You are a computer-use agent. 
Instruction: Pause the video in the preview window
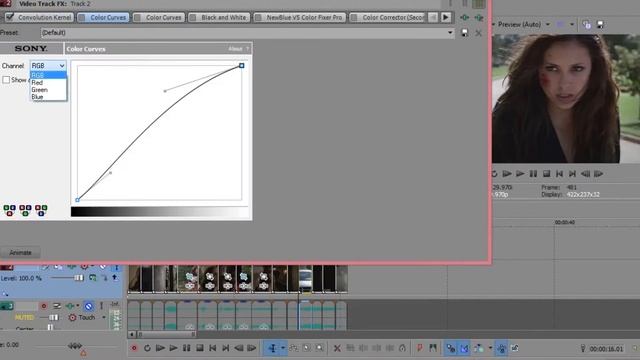pos(533,174)
